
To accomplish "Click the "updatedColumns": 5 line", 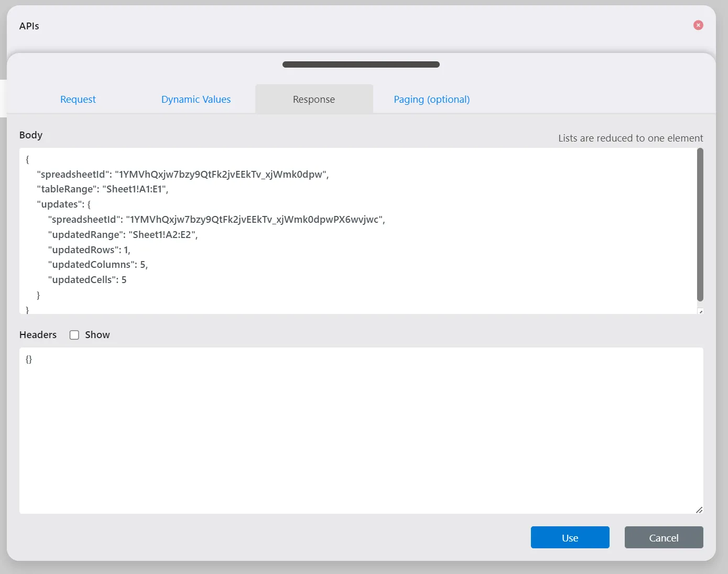I will pos(98,264).
